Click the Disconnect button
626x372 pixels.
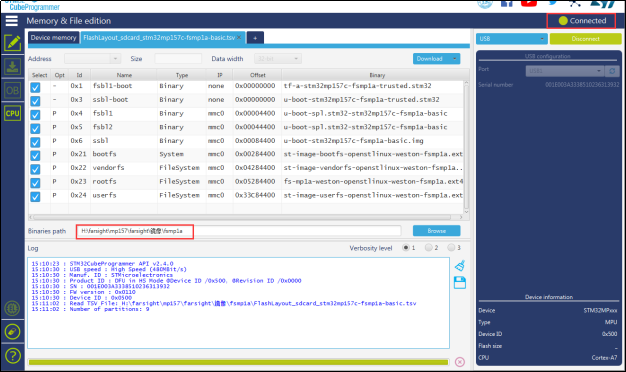tap(585, 39)
